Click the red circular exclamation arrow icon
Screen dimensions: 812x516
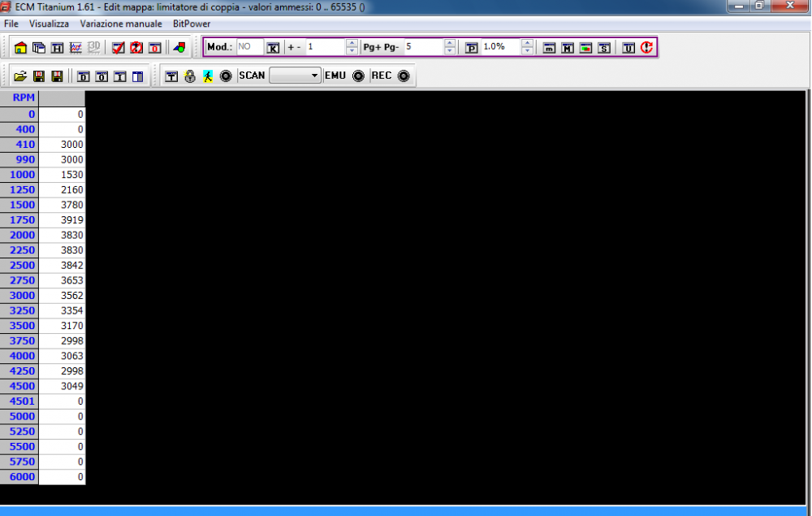tap(646, 48)
